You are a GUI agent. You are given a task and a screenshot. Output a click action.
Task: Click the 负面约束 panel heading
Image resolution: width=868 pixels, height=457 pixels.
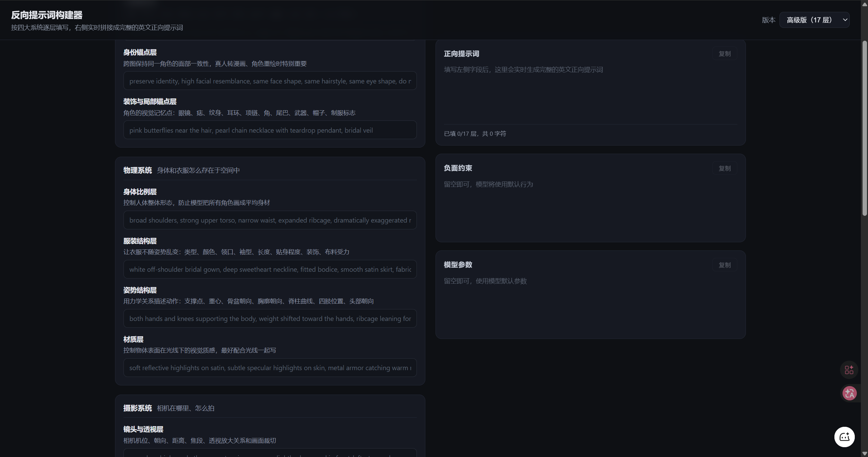[458, 168]
